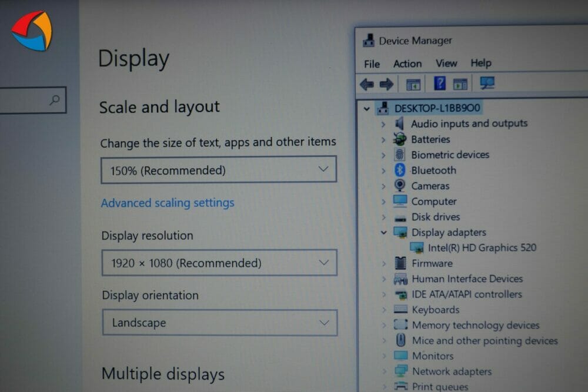Click the Computer monitor icon
Screen dimensions: 588x392
400,201
